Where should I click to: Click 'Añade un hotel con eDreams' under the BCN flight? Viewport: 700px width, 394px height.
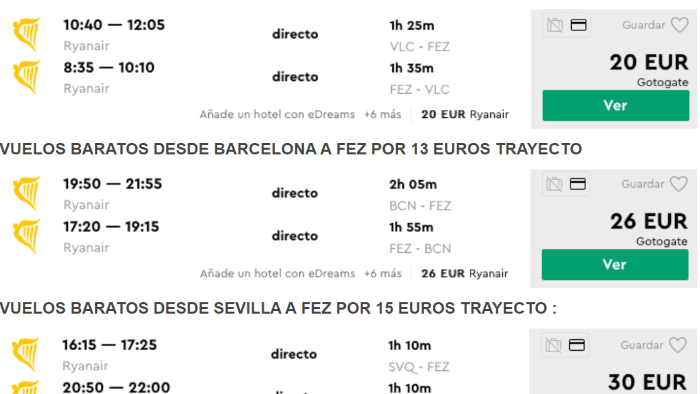click(277, 274)
